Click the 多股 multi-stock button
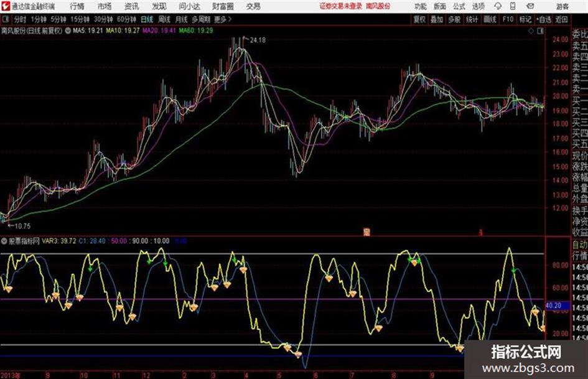588x379 pixels. coord(454,19)
